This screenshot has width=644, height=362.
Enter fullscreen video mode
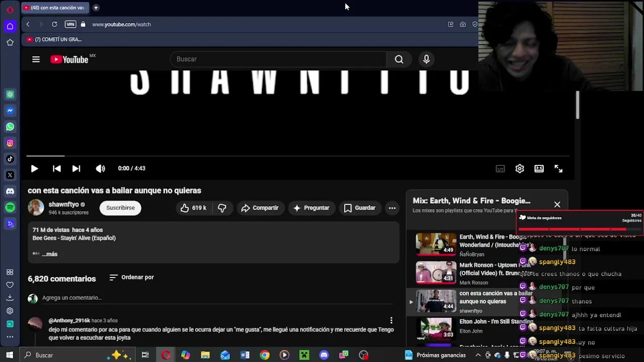[x=558, y=169]
